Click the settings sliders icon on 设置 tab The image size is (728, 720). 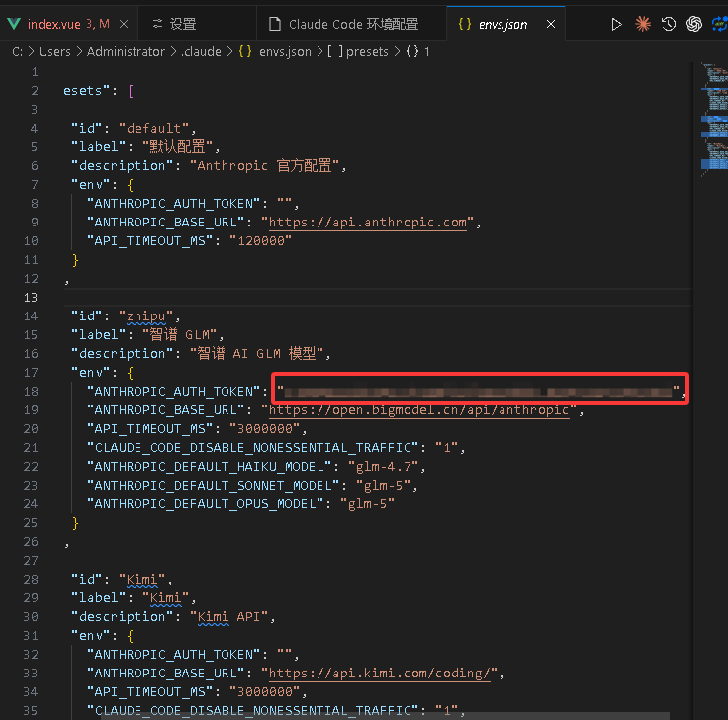158,23
